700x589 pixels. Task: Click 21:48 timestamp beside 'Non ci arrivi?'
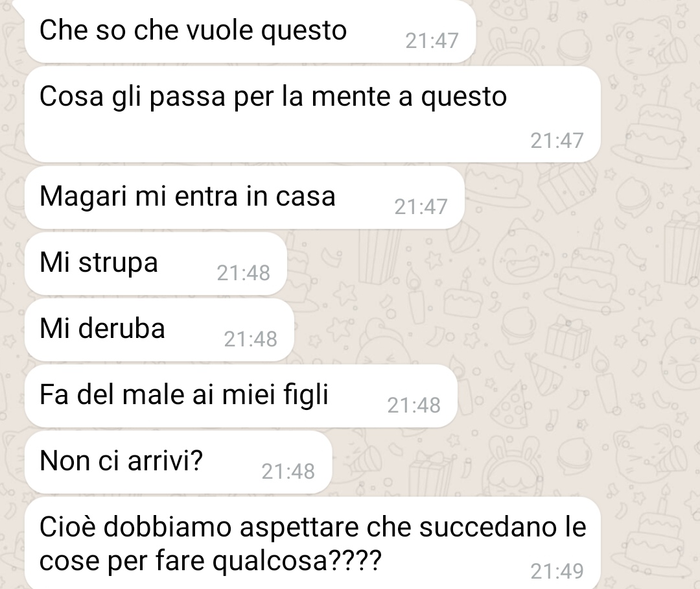click(288, 472)
